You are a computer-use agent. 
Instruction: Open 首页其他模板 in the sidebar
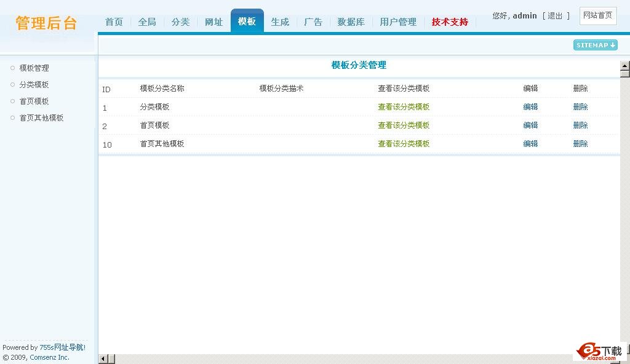pos(41,117)
